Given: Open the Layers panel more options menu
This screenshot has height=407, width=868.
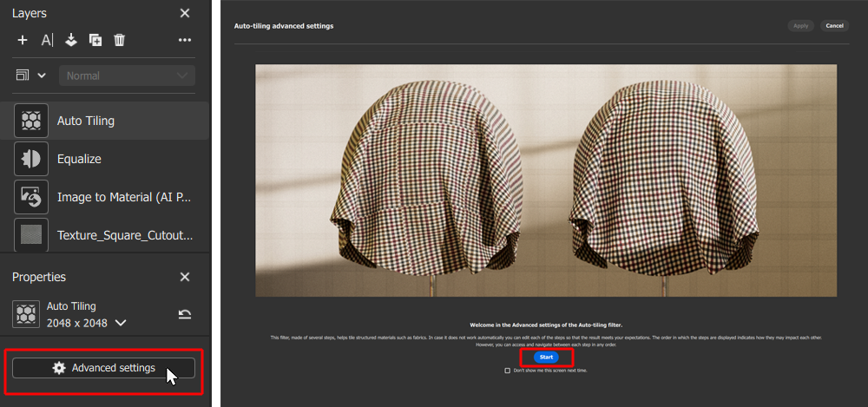Looking at the screenshot, I should (x=184, y=40).
